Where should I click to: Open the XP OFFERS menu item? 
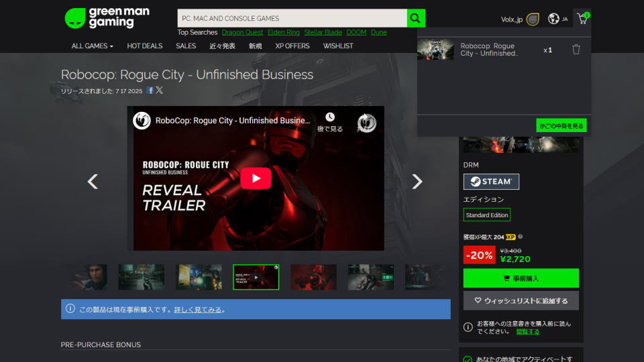292,46
